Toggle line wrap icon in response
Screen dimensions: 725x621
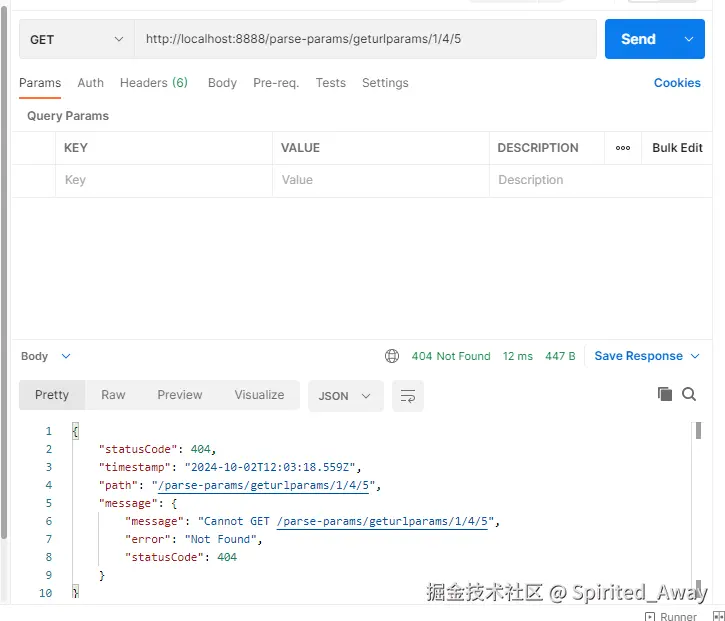pos(407,396)
